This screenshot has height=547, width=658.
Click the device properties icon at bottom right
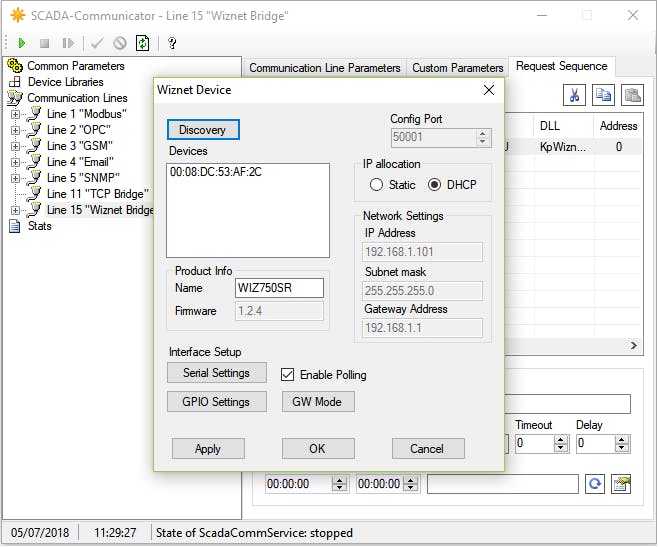621,484
